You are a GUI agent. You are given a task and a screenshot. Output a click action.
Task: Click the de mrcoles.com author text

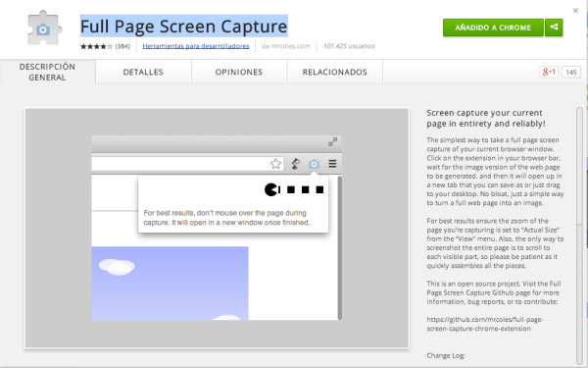tap(286, 46)
